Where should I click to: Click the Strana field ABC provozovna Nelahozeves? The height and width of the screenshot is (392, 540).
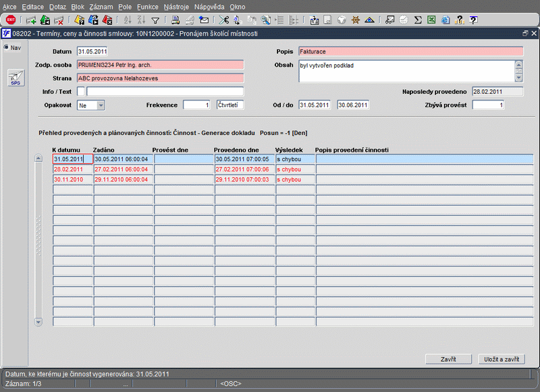[160, 78]
